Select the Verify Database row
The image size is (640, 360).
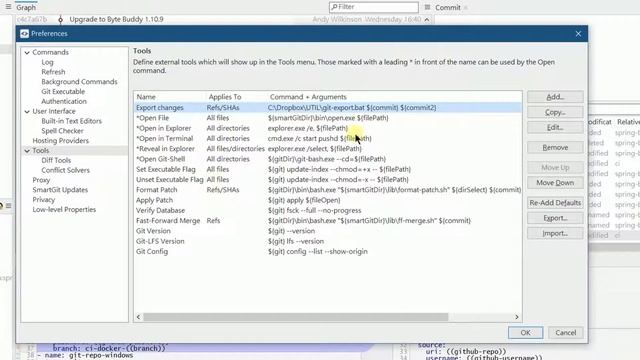click(x=328, y=210)
